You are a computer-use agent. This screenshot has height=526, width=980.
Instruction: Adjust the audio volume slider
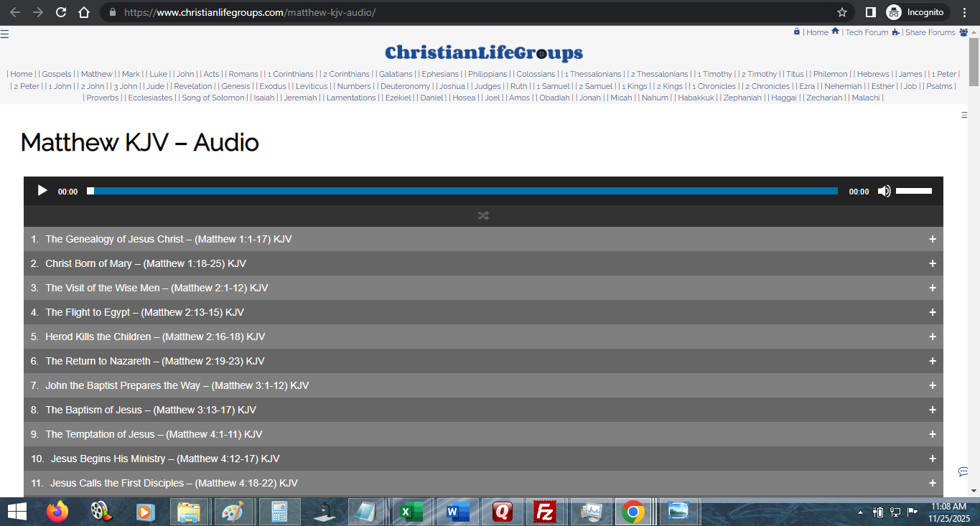click(914, 191)
